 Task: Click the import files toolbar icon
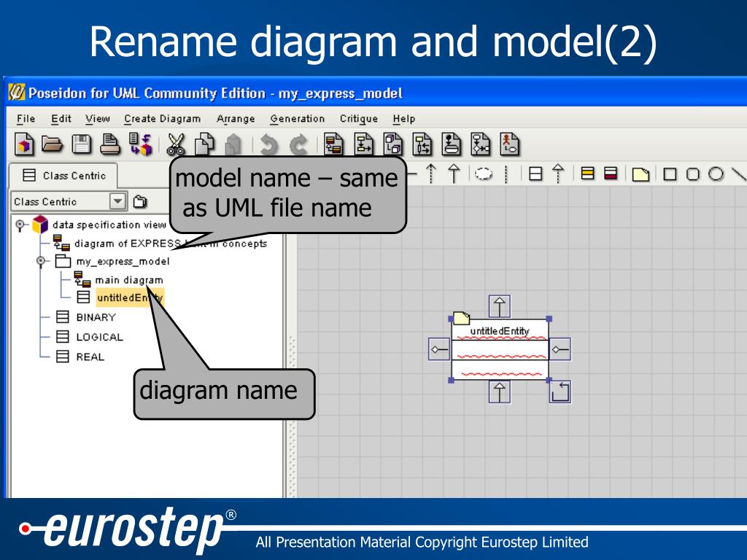coord(141,144)
